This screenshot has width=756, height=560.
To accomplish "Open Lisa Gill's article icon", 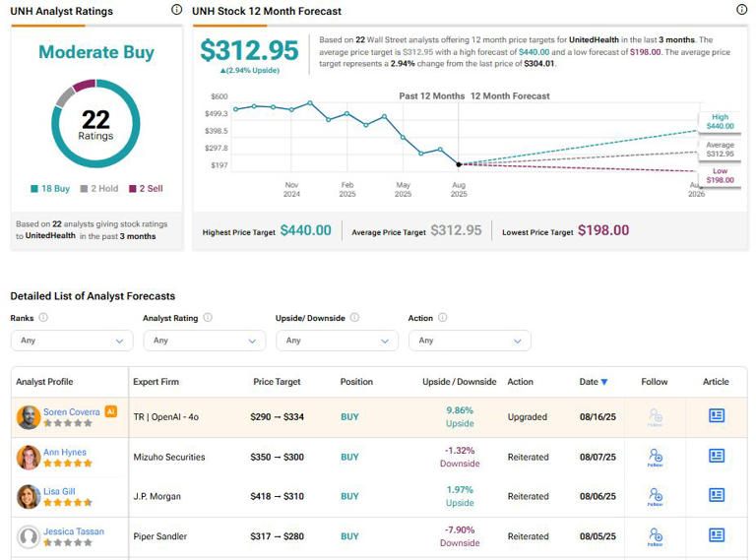I will (x=716, y=496).
